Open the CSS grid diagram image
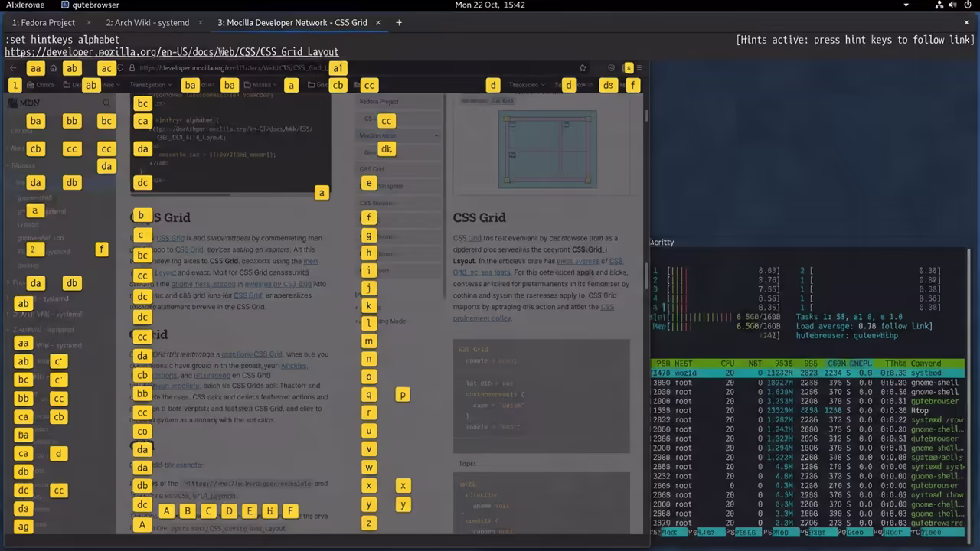Image resolution: width=980 pixels, height=551 pixels. tap(547, 150)
